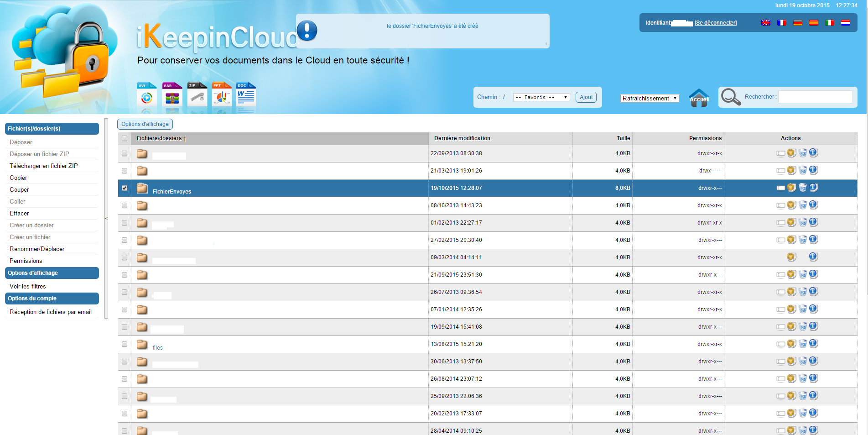
Task: Select Télécharger en fichier ZIP in sidebar
Action: [x=44, y=166]
